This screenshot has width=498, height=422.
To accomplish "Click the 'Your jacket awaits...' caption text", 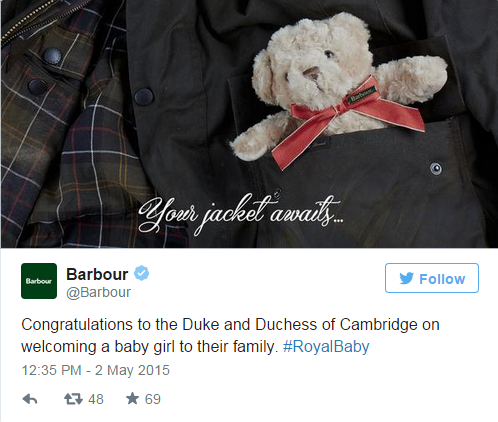I will pos(241,213).
